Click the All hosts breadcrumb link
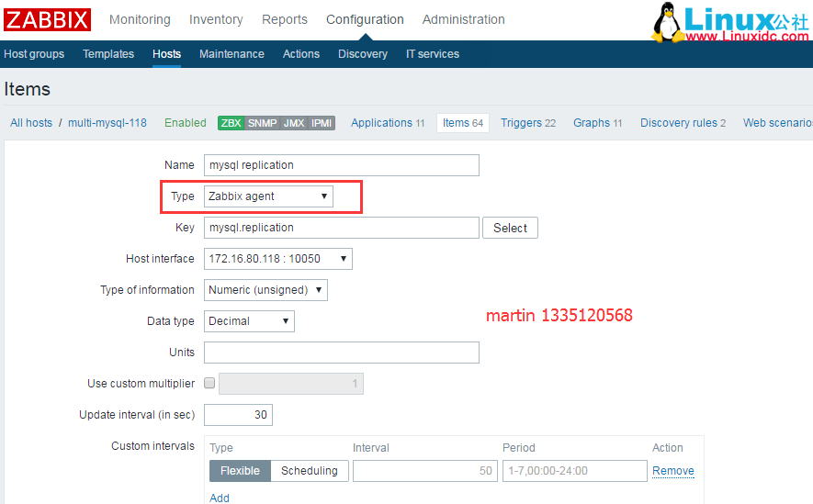This screenshot has height=504, width=813. click(31, 123)
